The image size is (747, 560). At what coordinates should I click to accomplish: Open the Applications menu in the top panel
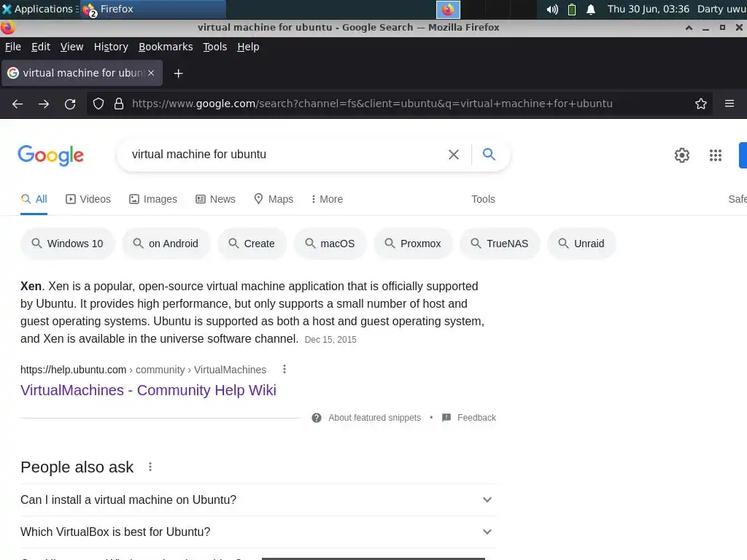(x=39, y=9)
